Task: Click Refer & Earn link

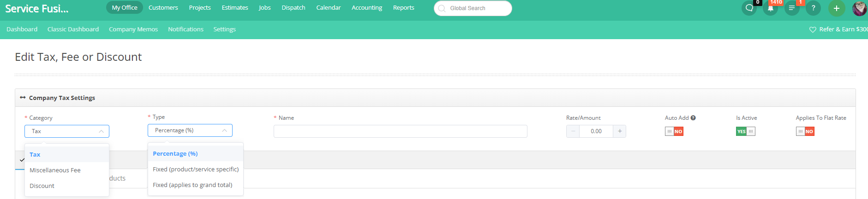Action: pyautogui.click(x=838, y=29)
